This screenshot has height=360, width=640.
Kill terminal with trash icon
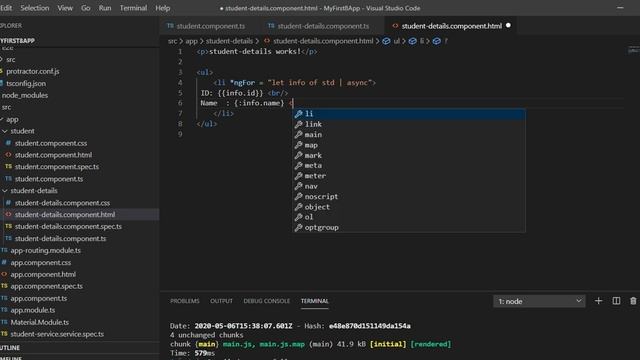[633, 301]
